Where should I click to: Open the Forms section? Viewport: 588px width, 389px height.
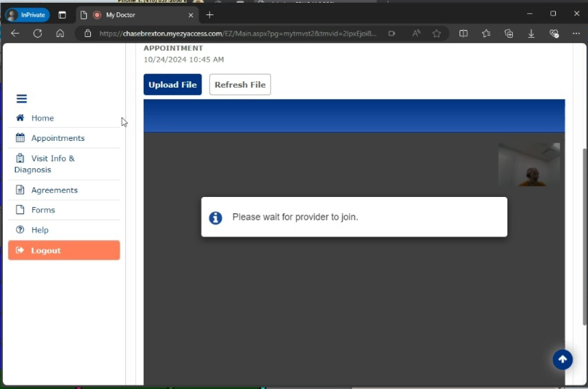(x=43, y=210)
